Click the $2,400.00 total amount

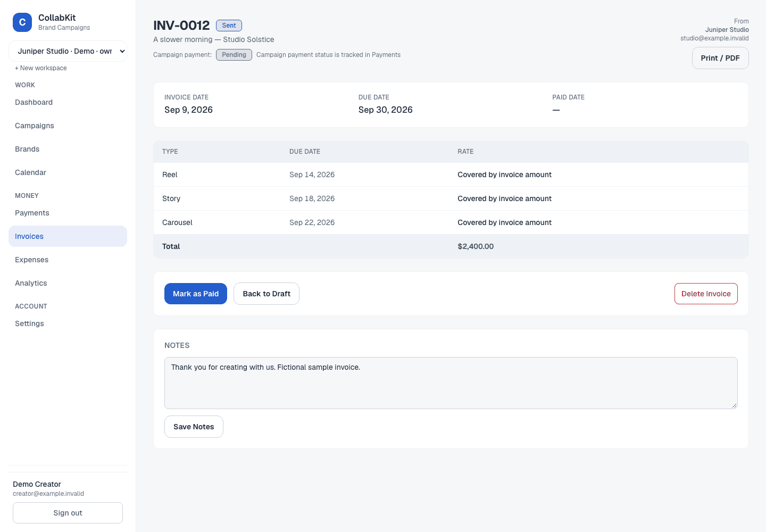click(x=476, y=246)
